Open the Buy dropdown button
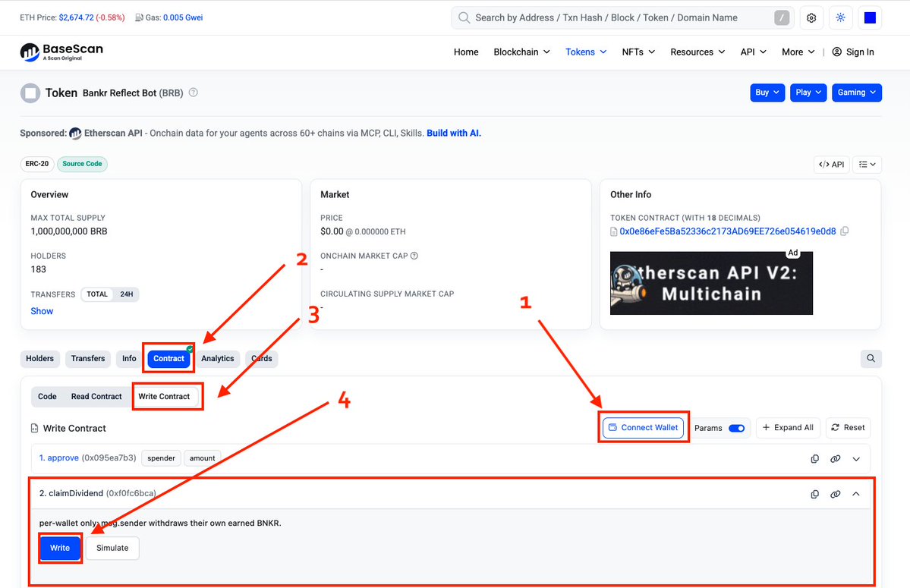This screenshot has height=588, width=910. pyautogui.click(x=767, y=93)
